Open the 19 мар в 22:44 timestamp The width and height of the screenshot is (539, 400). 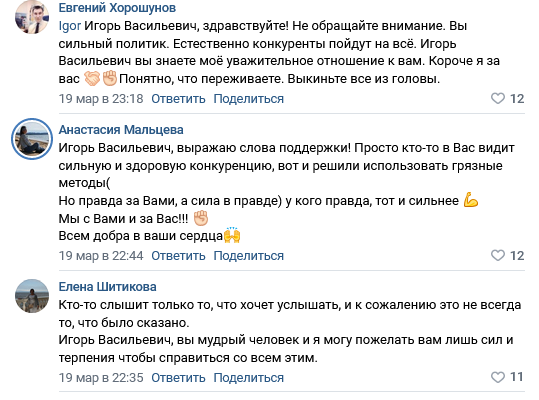[x=101, y=256]
